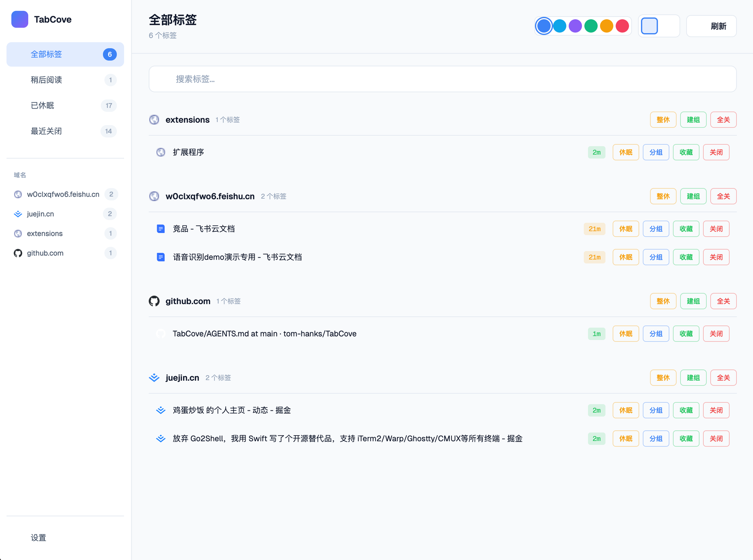
Task: Click the juejin logo in the juejin.cn group header
Action: pyautogui.click(x=154, y=377)
